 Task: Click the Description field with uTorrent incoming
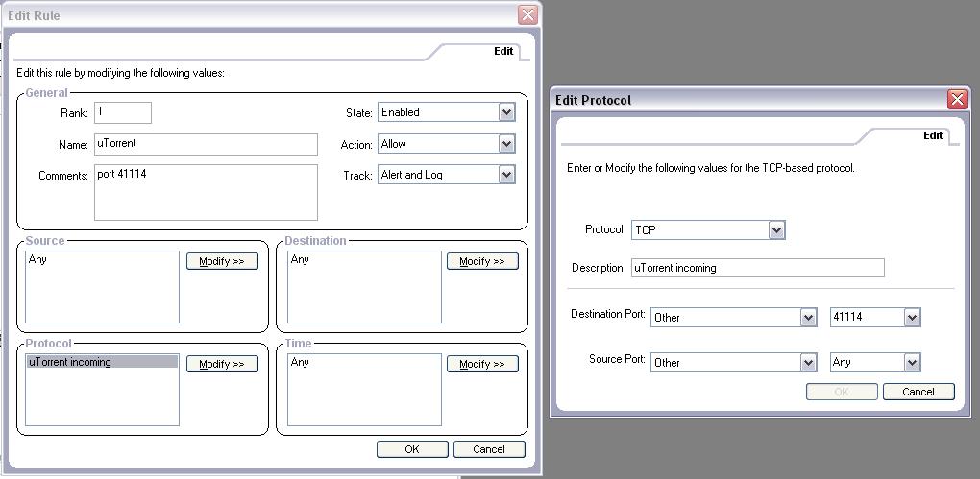pyautogui.click(x=757, y=267)
